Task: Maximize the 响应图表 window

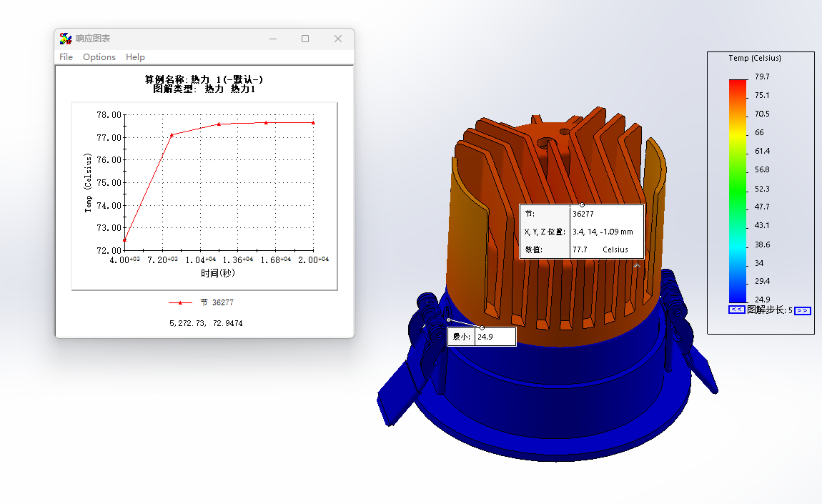Action: [305, 39]
